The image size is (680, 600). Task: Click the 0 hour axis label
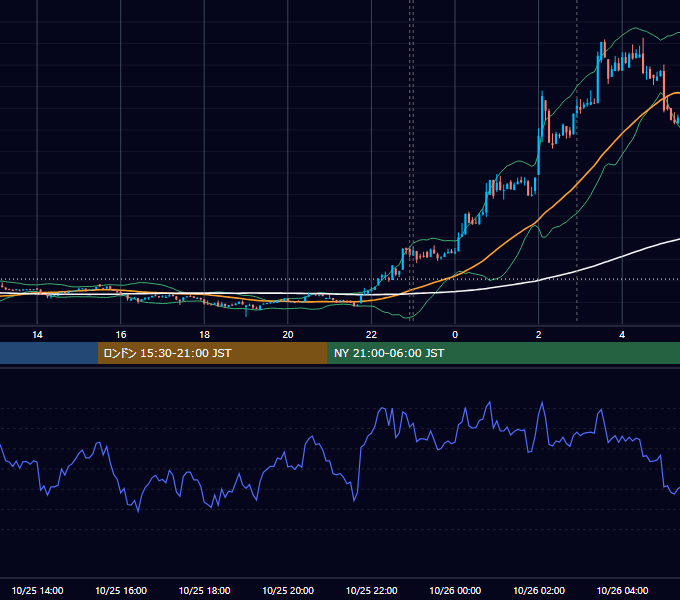click(x=455, y=335)
